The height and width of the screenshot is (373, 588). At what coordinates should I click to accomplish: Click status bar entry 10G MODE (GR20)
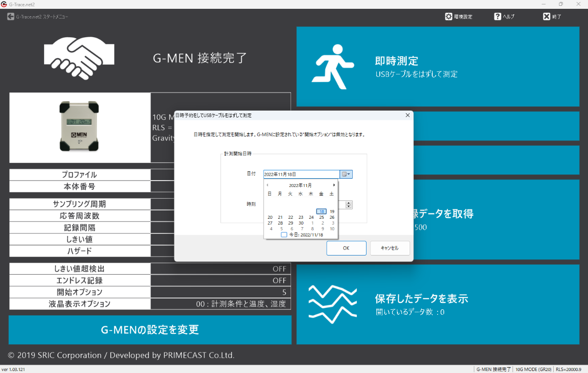pyautogui.click(x=533, y=369)
